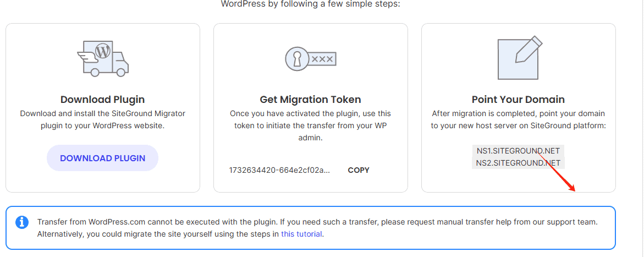This screenshot has width=644, height=257.
Task: Click the plugin install description paragraph
Action: pyautogui.click(x=103, y=119)
